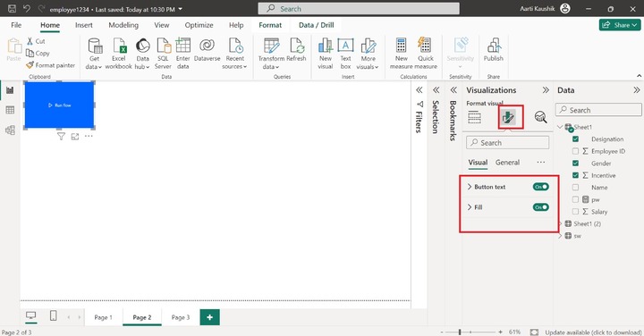The image size is (644, 336).
Task: Check the Salary field
Action: [575, 212]
